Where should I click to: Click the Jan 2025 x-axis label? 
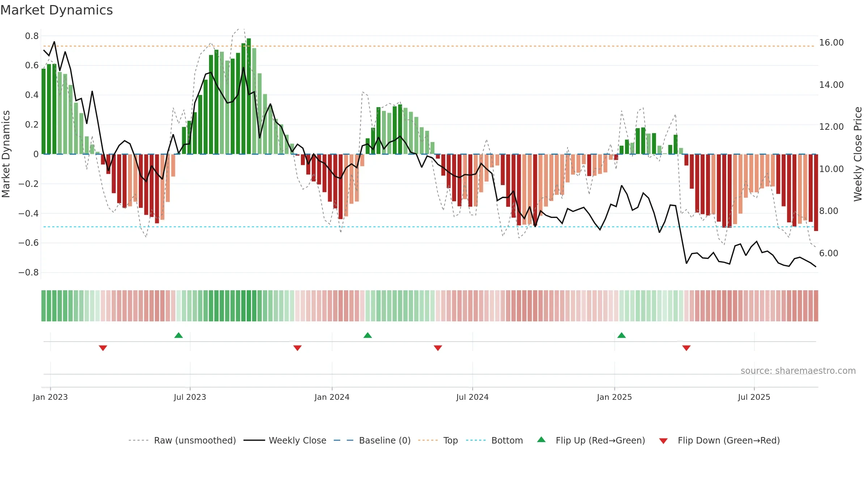tap(614, 397)
